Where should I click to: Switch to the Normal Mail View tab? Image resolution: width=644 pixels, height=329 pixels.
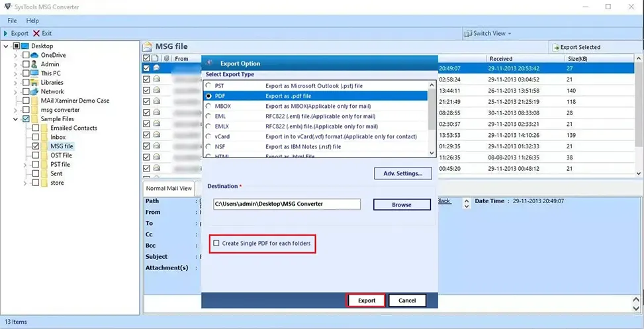tap(169, 188)
